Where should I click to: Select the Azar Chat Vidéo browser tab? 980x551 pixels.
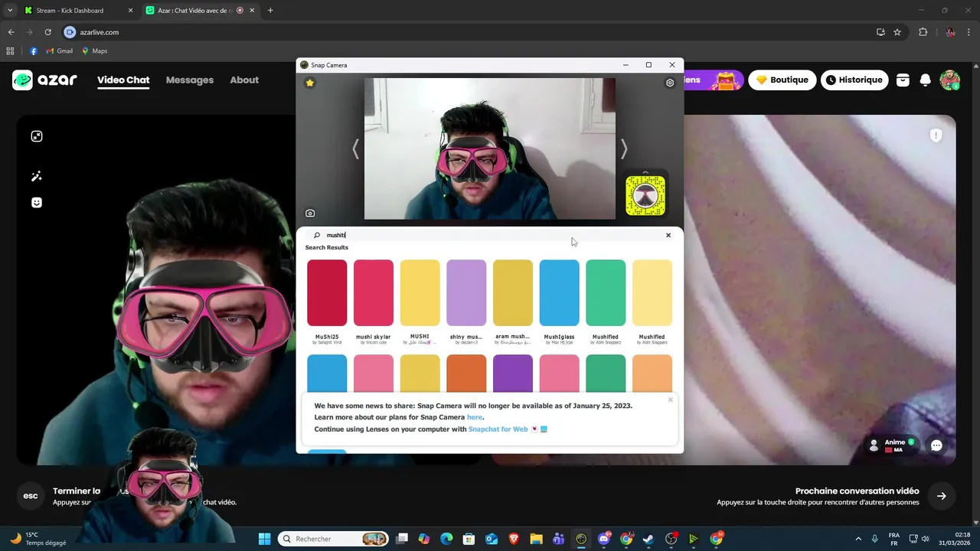pos(199,11)
